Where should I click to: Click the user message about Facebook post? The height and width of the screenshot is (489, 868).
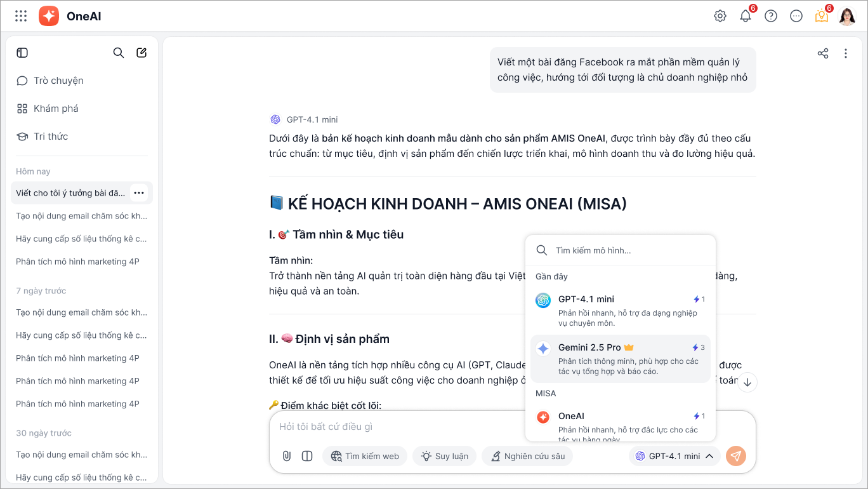[x=622, y=70]
